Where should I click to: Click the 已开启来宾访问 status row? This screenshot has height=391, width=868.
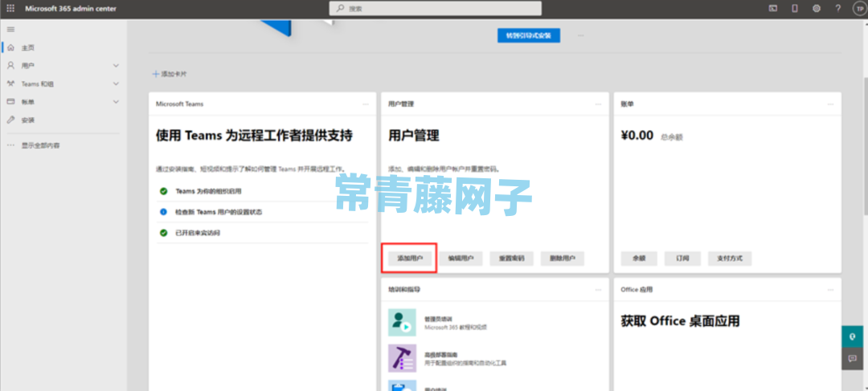point(262,233)
